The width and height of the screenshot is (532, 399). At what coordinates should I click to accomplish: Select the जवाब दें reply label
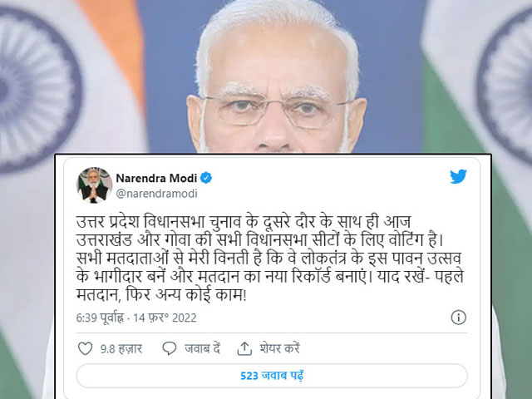pos(203,349)
